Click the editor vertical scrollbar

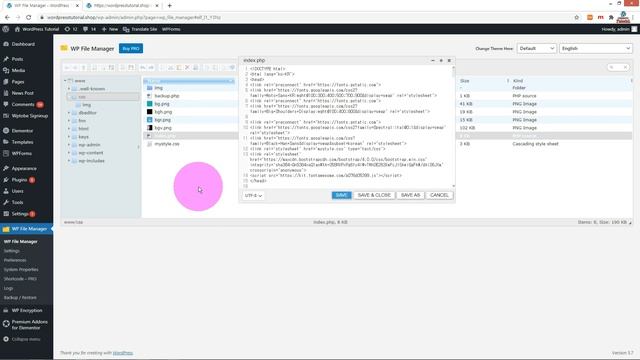point(453,127)
